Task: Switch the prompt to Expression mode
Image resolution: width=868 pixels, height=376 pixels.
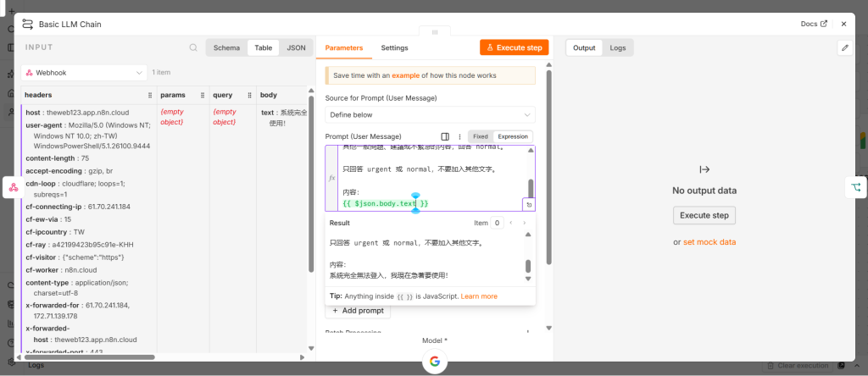Action: click(x=513, y=136)
